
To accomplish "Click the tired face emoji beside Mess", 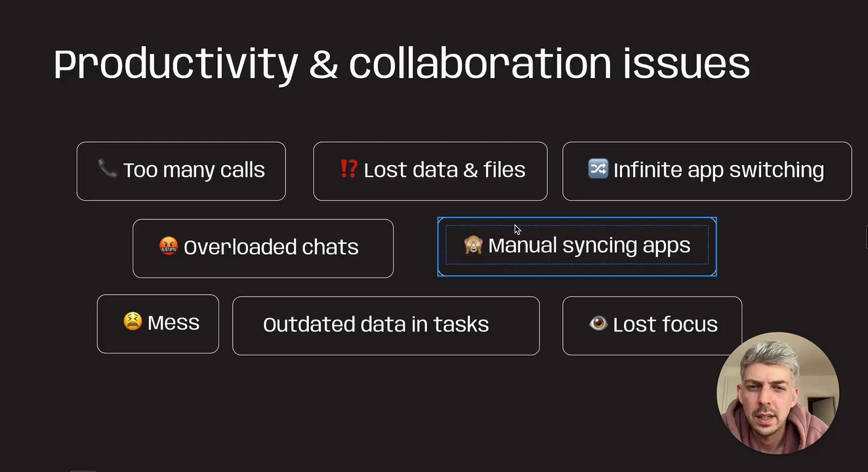I will [x=133, y=321].
